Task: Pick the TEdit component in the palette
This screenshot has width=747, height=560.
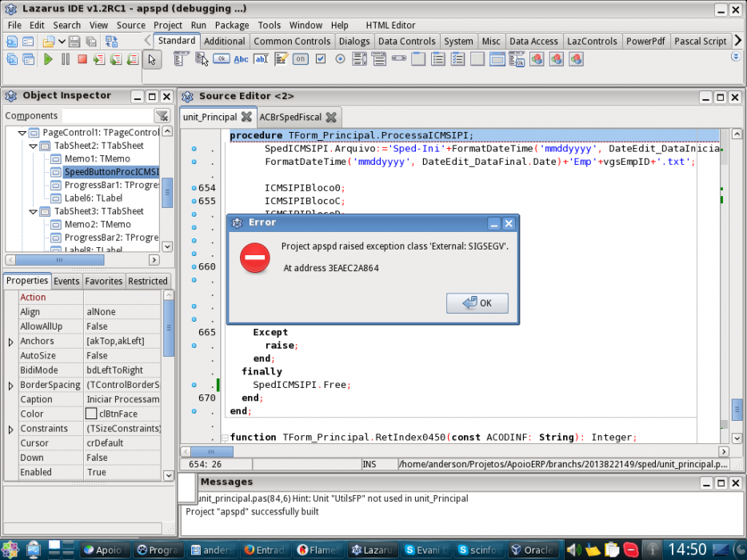Action: click(261, 59)
